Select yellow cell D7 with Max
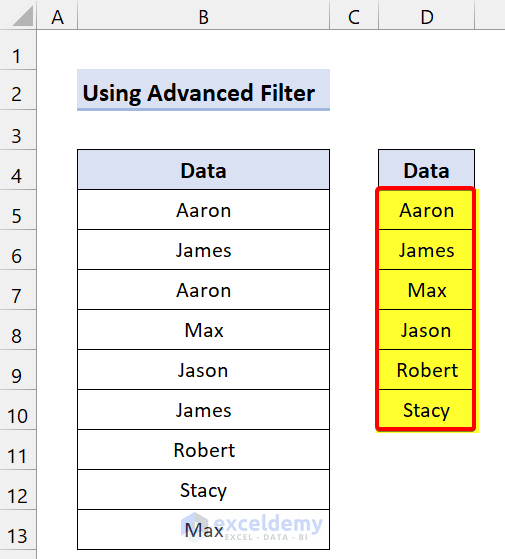This screenshot has height=559, width=505. click(426, 289)
